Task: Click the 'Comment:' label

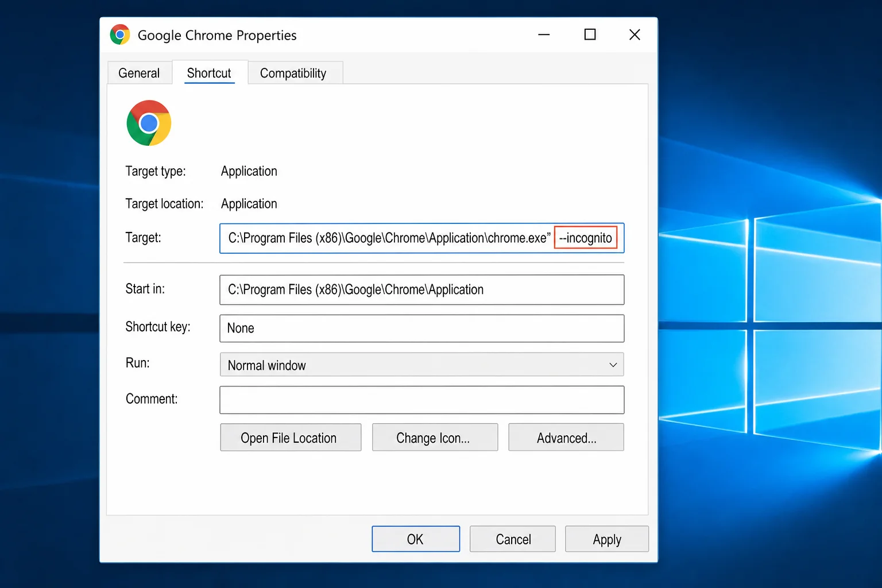Action: click(152, 399)
